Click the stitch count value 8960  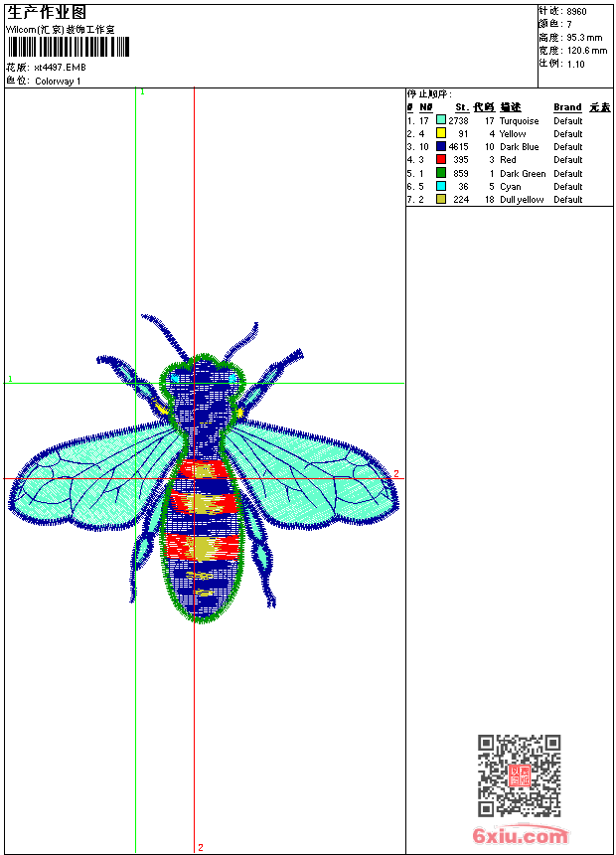[576, 12]
